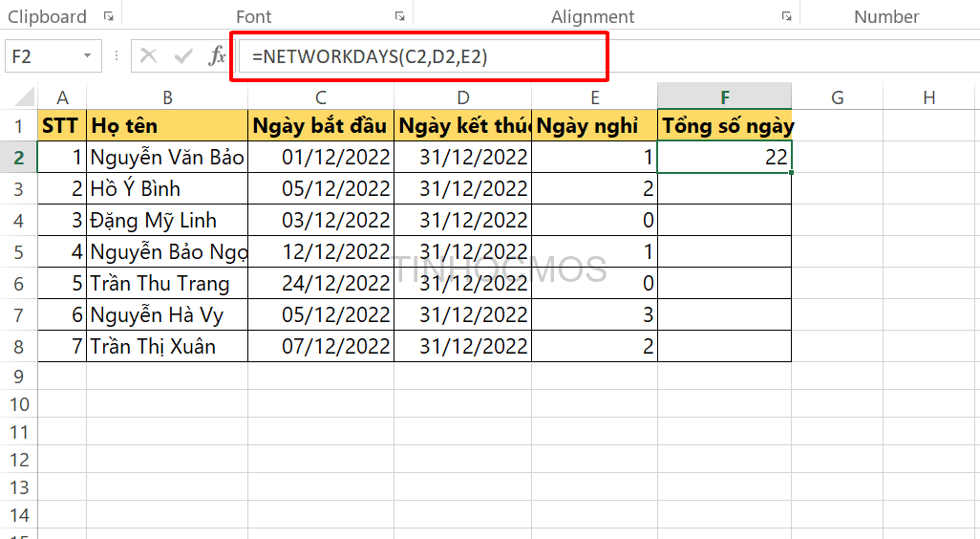The height and width of the screenshot is (539, 980).
Task: Open the Font dialog launcher
Action: (x=400, y=17)
